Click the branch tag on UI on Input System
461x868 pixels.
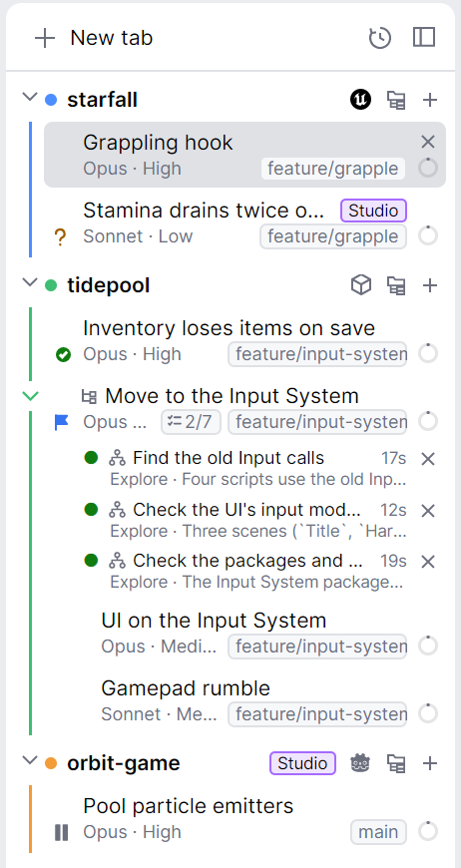[317, 647]
